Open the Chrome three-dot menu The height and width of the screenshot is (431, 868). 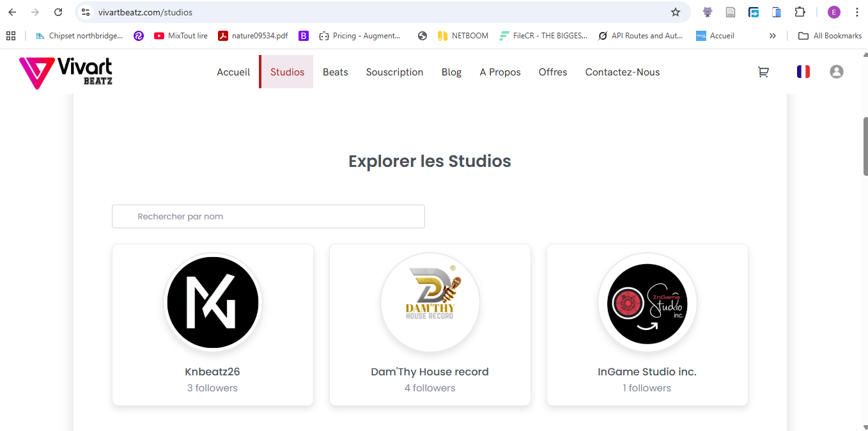(x=856, y=12)
